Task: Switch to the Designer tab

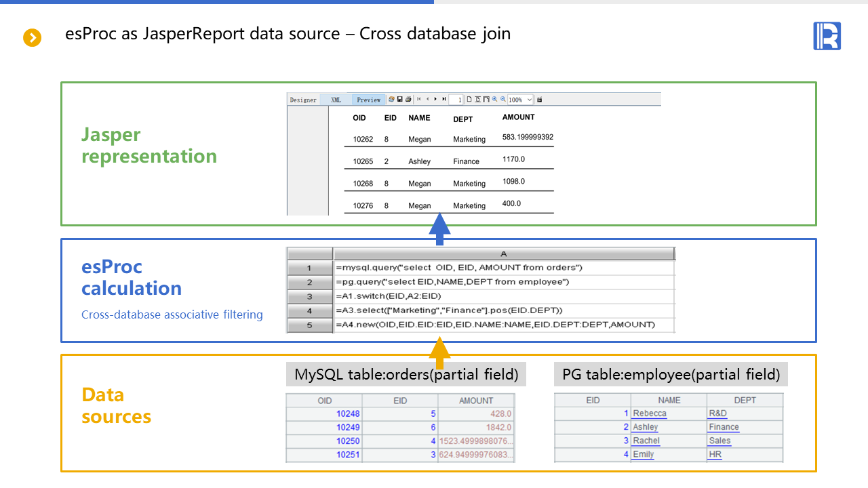Action: pyautogui.click(x=303, y=100)
